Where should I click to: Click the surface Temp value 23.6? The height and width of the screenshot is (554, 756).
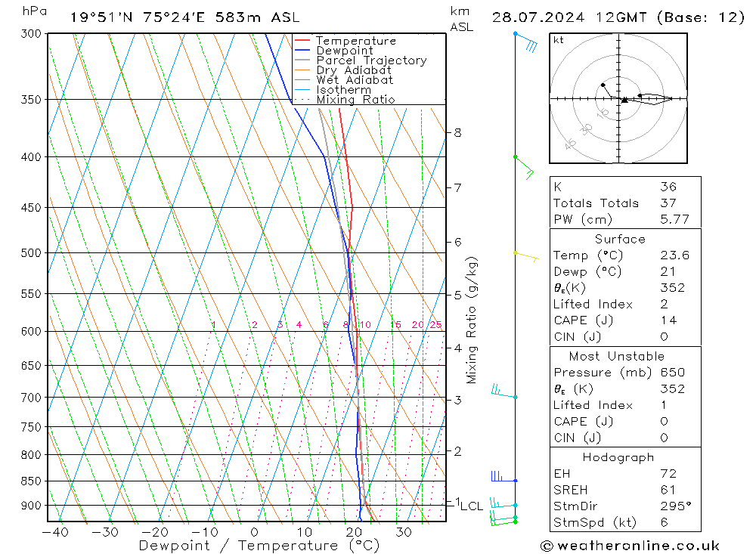(x=674, y=255)
